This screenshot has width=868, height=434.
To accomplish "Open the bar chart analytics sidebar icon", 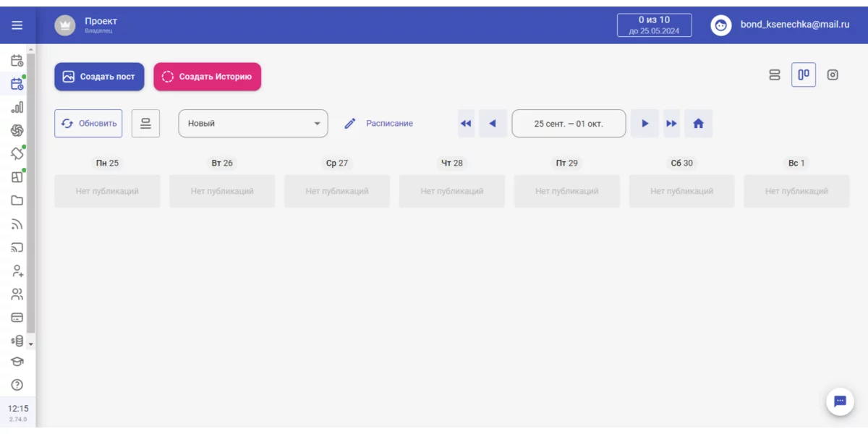I will (x=17, y=107).
